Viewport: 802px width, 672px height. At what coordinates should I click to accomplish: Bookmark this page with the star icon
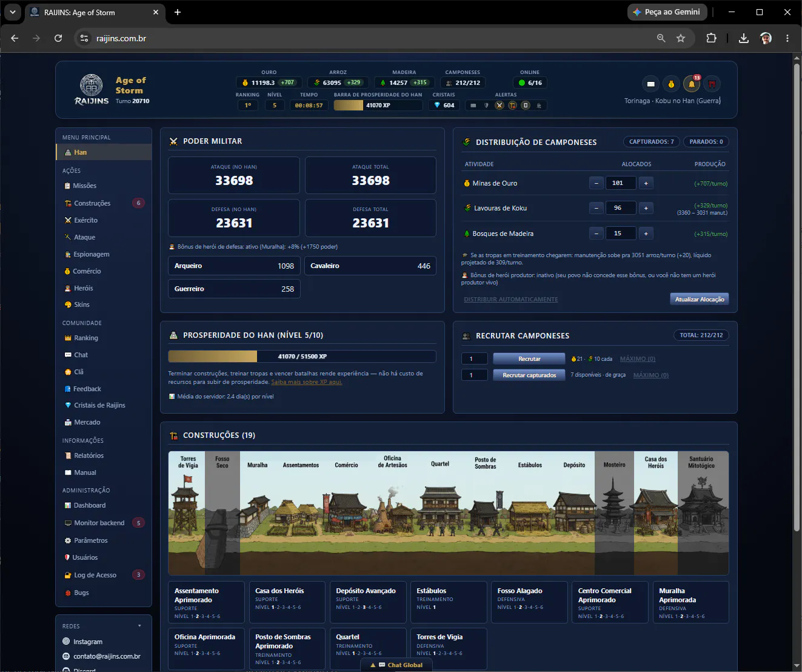pyautogui.click(x=681, y=38)
